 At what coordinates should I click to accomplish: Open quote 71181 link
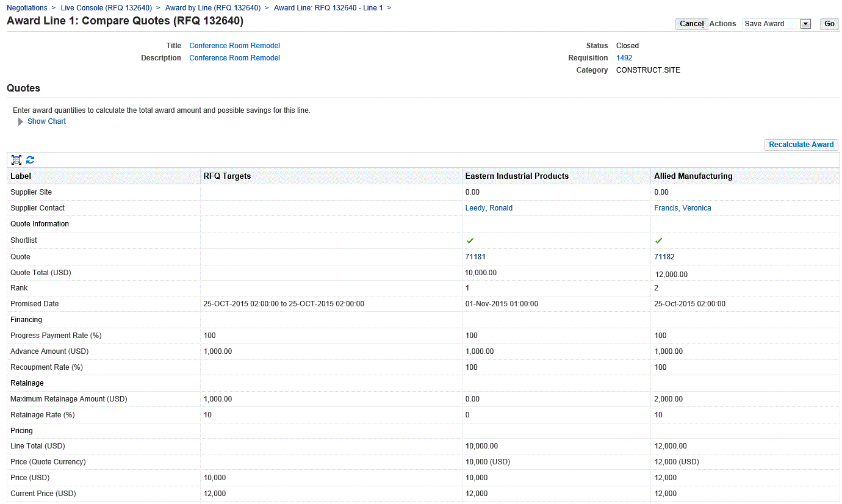click(475, 257)
